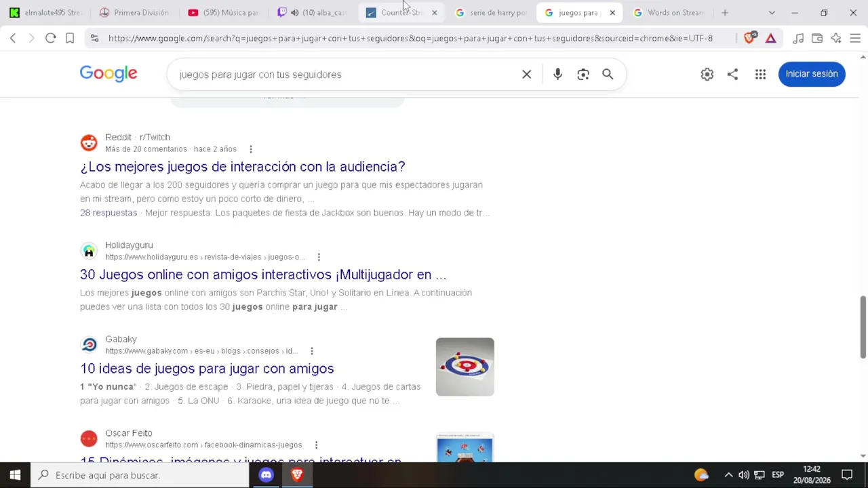Open the '28 respuestas' link

[x=108, y=213]
